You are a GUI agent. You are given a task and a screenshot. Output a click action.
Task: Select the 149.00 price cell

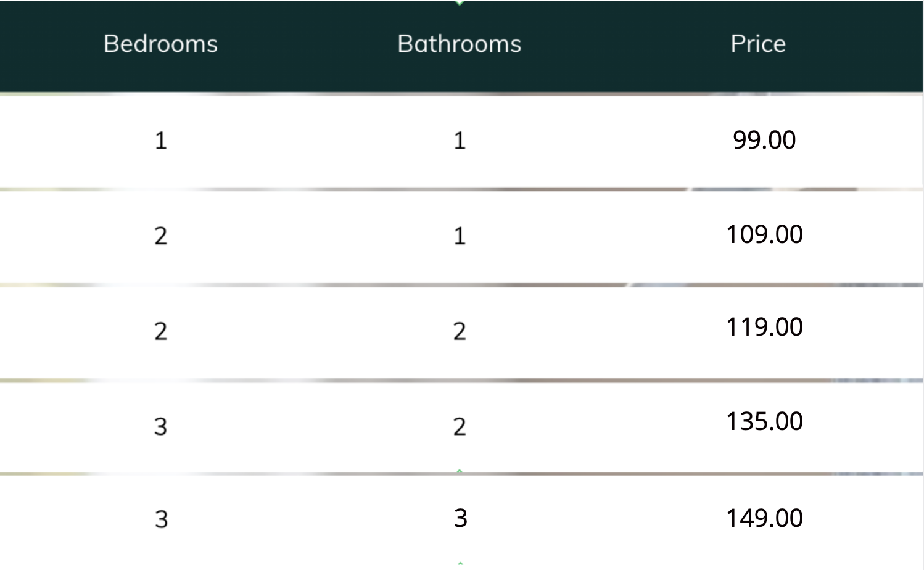click(x=764, y=518)
